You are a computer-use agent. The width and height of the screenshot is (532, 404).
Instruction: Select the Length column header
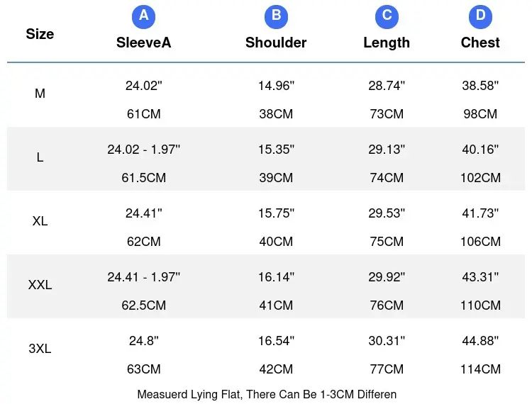click(x=387, y=43)
